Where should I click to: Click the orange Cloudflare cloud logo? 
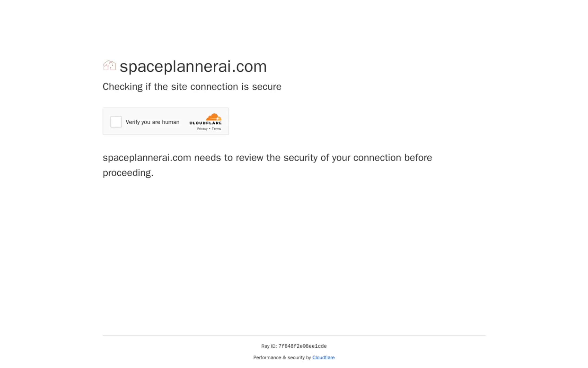point(214,117)
